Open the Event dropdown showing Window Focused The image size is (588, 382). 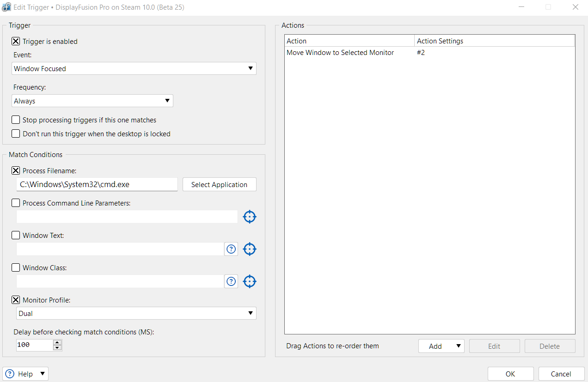click(134, 68)
